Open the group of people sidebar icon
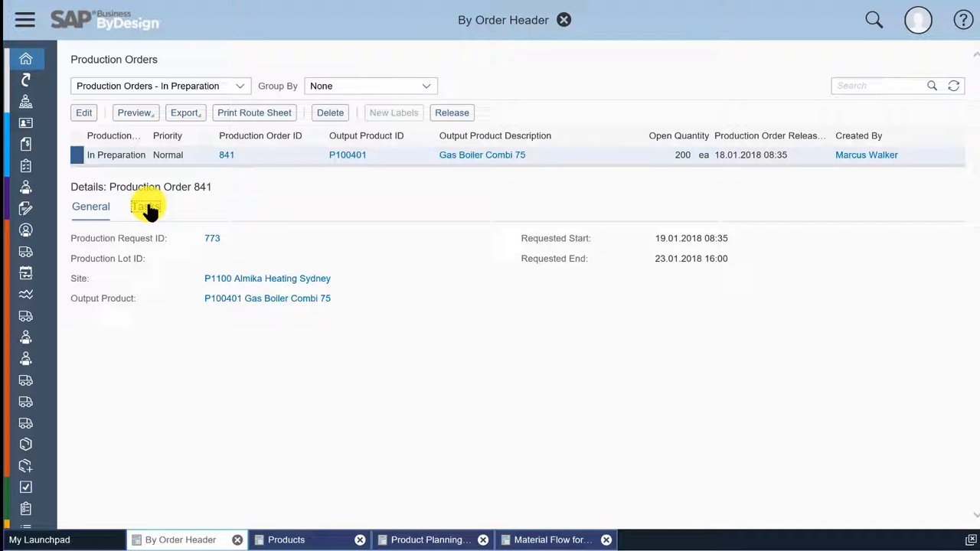The width and height of the screenshot is (980, 551). 26,101
